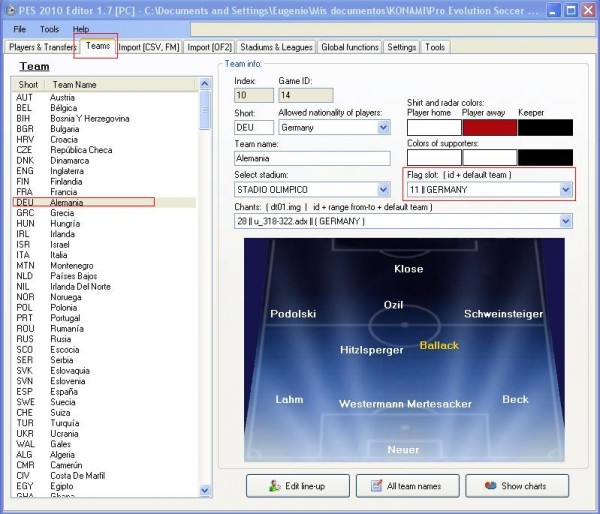This screenshot has width=600, height=514.
Task: Click team list scroll down arrow
Action: point(205,490)
